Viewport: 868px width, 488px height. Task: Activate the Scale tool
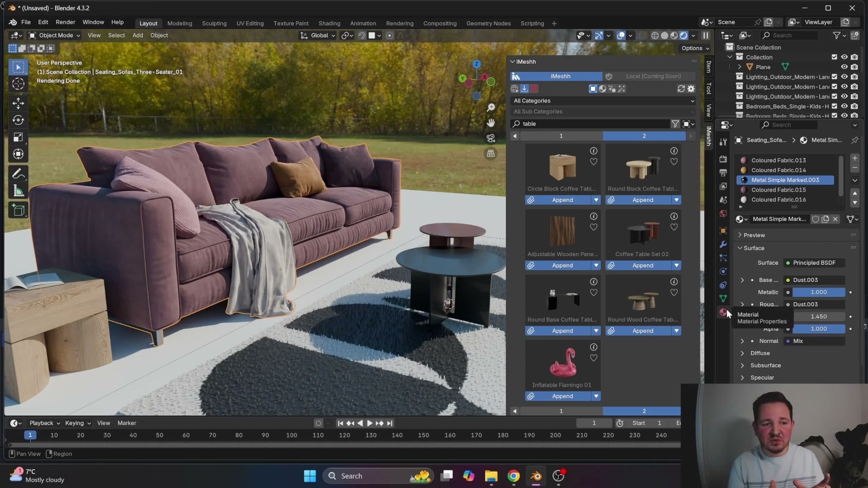point(18,137)
